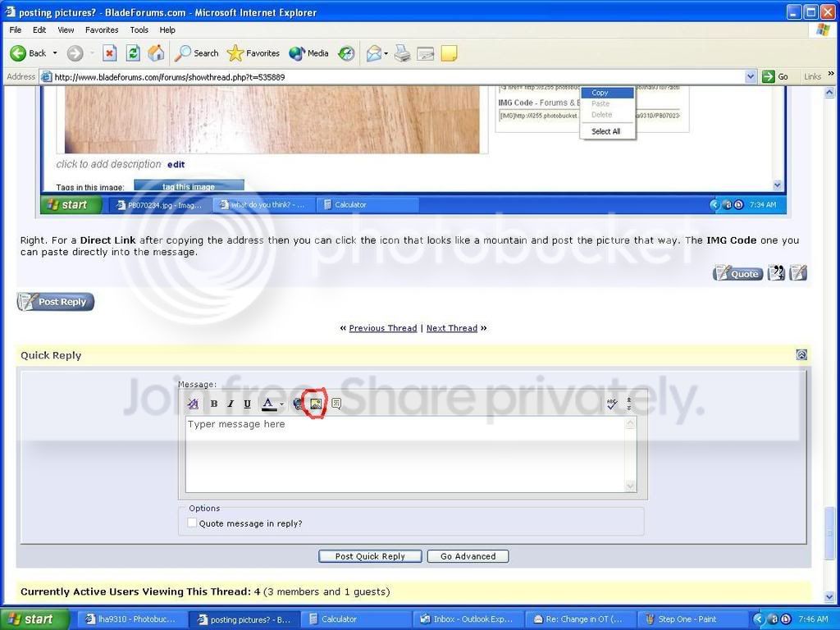Click page scrollbar down arrow

(x=830, y=596)
